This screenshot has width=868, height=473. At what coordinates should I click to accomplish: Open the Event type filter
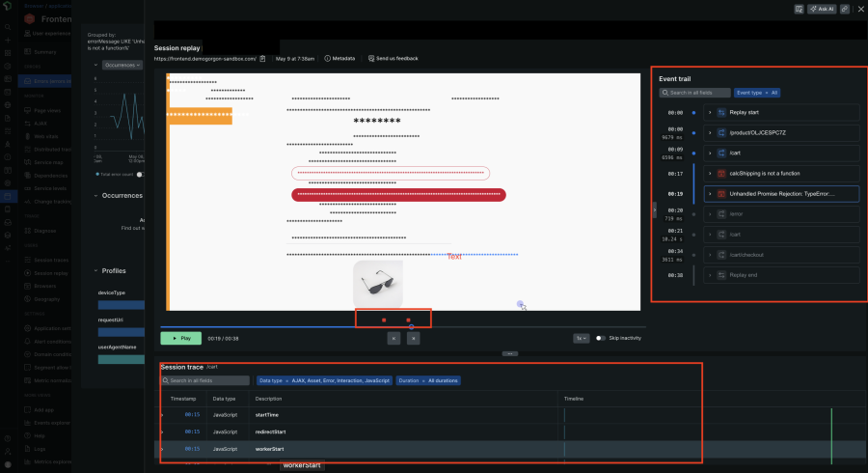757,93
